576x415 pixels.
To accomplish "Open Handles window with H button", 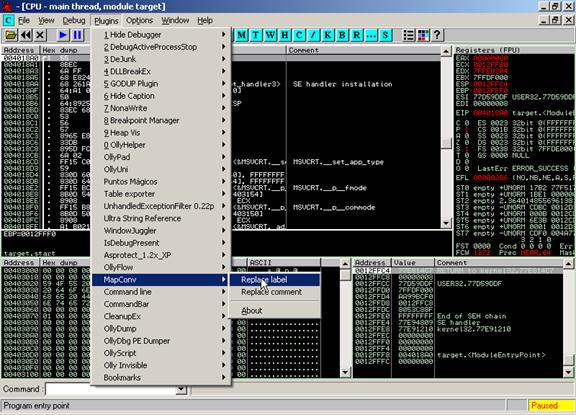I will click(x=285, y=35).
